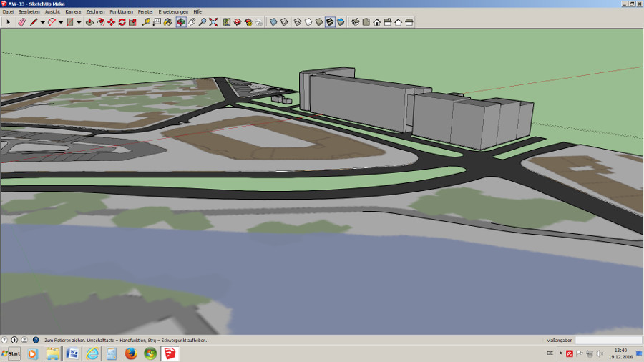Open the arc tool dropdown arrow
The image size is (644, 362).
(60, 22)
